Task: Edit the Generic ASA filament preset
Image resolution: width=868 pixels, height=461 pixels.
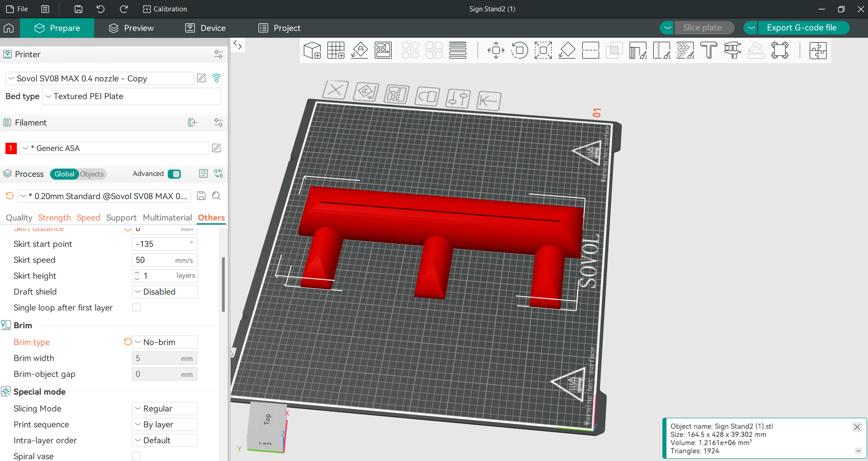Action: [x=217, y=148]
